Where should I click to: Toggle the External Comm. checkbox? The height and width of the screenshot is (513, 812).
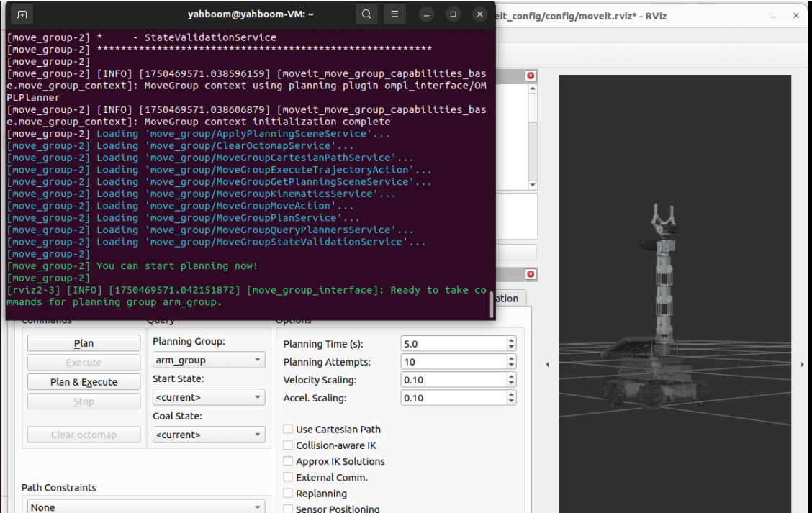tap(288, 477)
